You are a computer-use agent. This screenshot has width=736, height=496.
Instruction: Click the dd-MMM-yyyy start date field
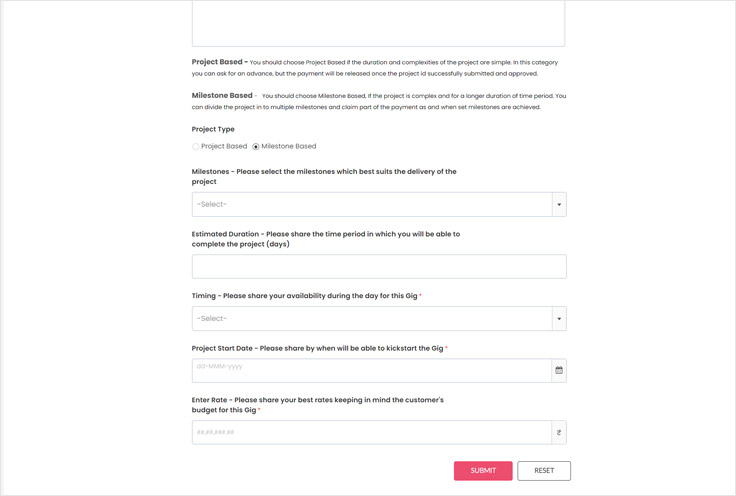coord(372,371)
